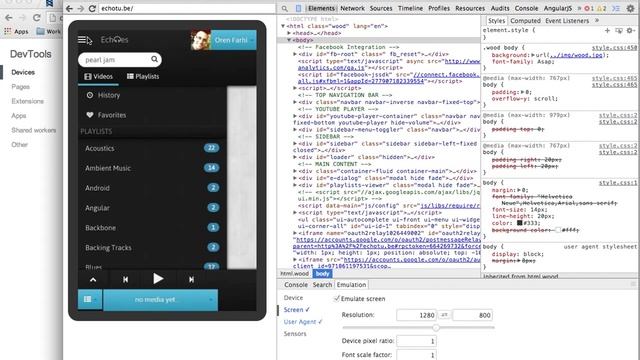Click the DevTools search magnifier icon

tap(284, 8)
